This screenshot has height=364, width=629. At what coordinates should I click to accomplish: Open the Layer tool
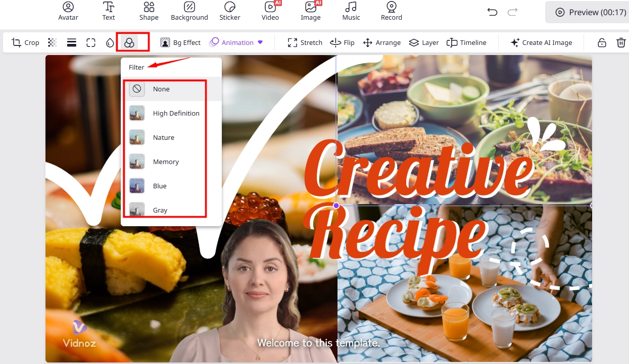pyautogui.click(x=423, y=42)
